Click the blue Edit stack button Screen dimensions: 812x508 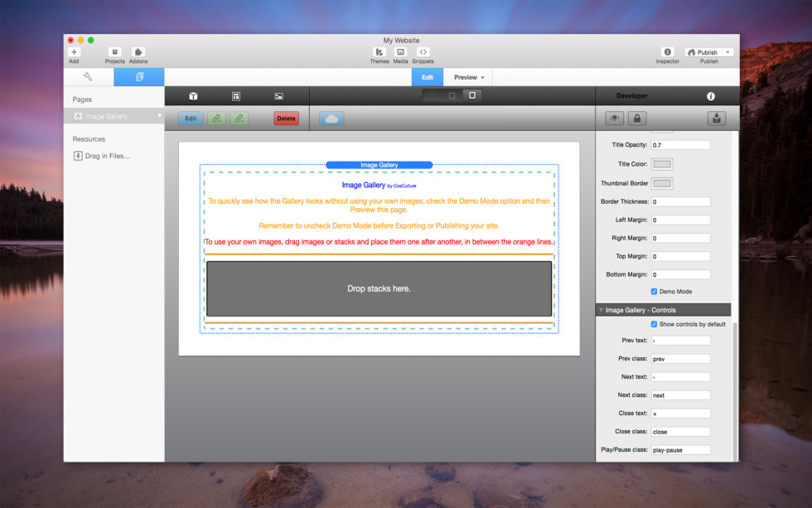191,119
